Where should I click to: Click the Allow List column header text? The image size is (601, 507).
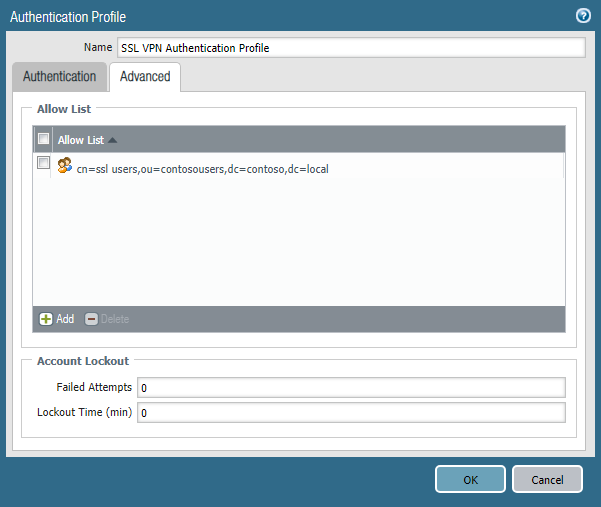click(x=81, y=140)
